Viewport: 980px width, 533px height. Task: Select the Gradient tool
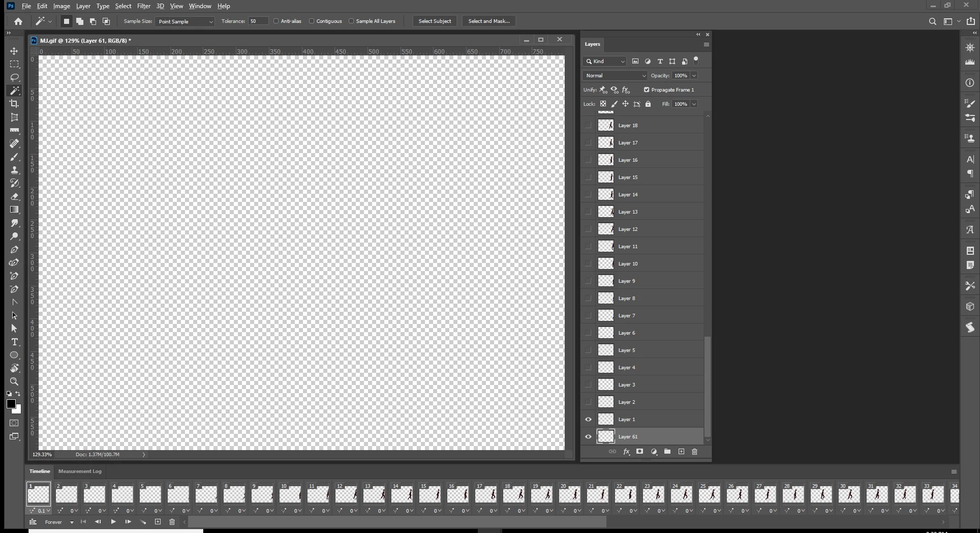tap(14, 210)
